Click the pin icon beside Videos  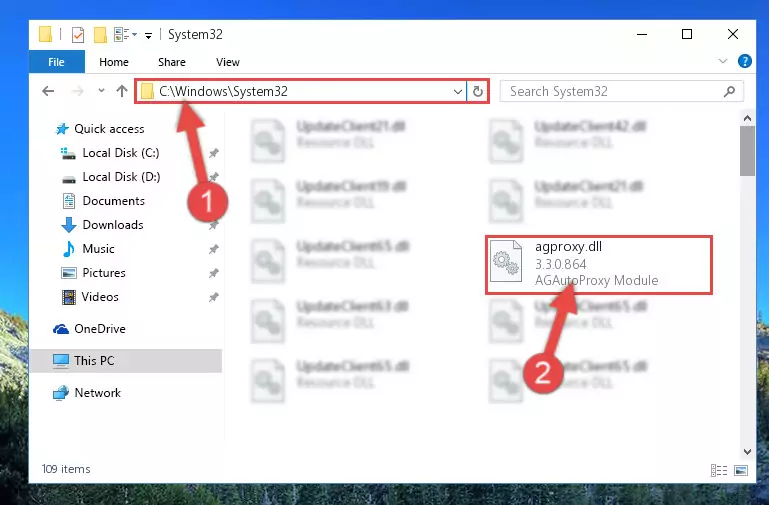pos(213,297)
